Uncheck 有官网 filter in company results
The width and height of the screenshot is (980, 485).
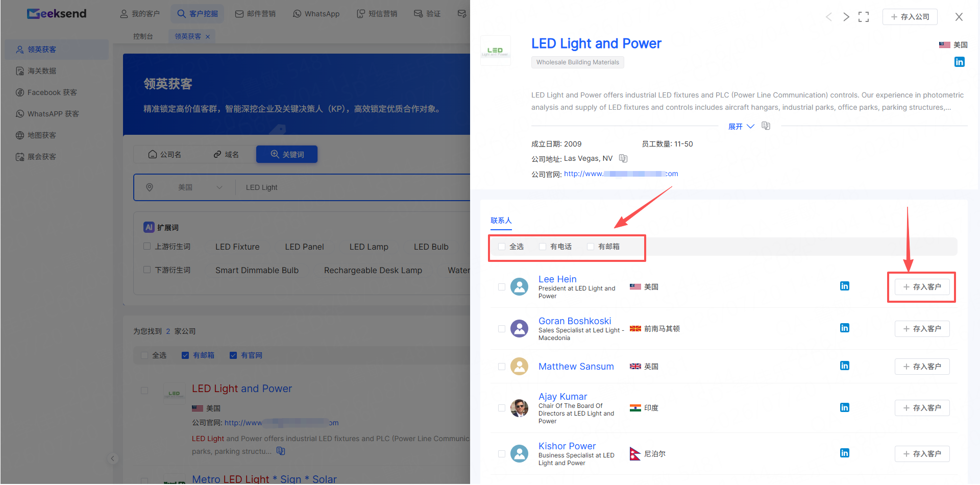(233, 355)
